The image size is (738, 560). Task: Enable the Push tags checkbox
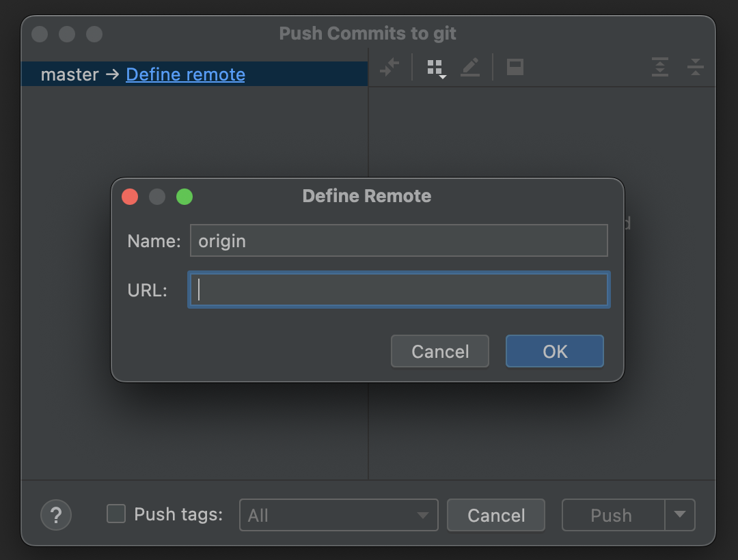pyautogui.click(x=116, y=514)
